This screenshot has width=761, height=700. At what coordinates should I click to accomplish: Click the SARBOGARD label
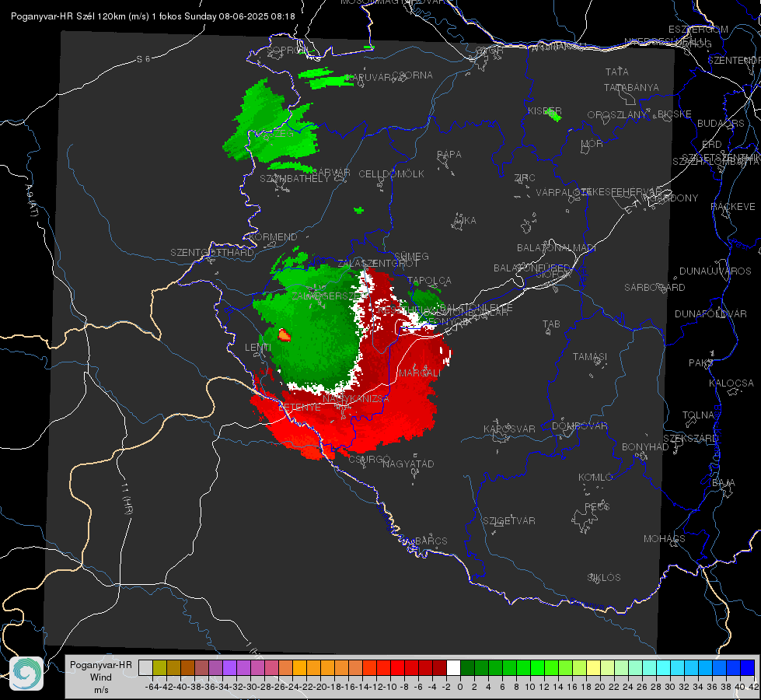click(x=655, y=288)
